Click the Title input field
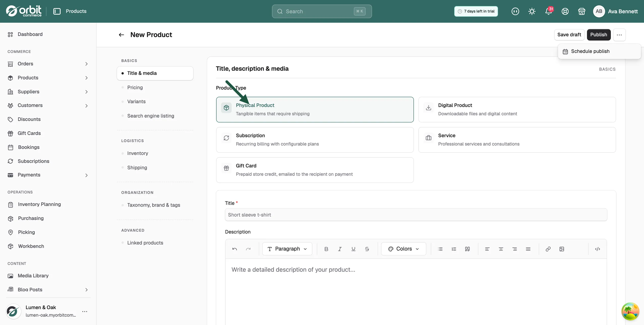Image resolution: width=644 pixels, height=325 pixels. tap(416, 215)
